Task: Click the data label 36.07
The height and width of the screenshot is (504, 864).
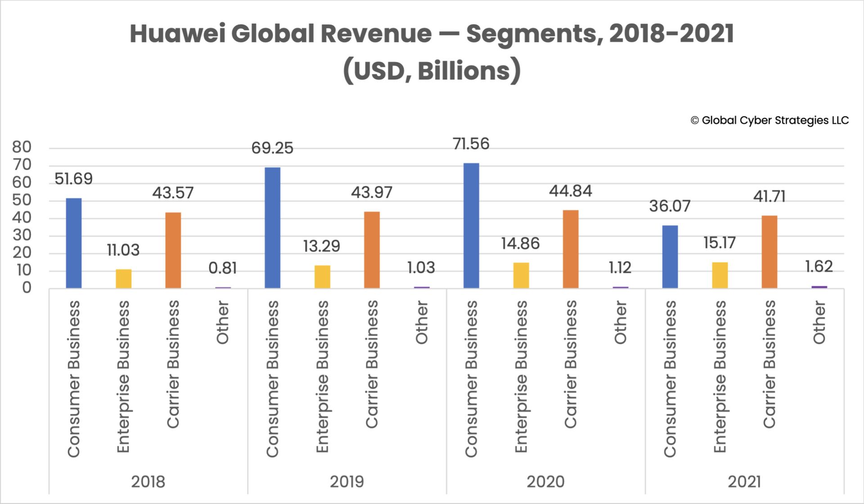Action: [x=670, y=206]
